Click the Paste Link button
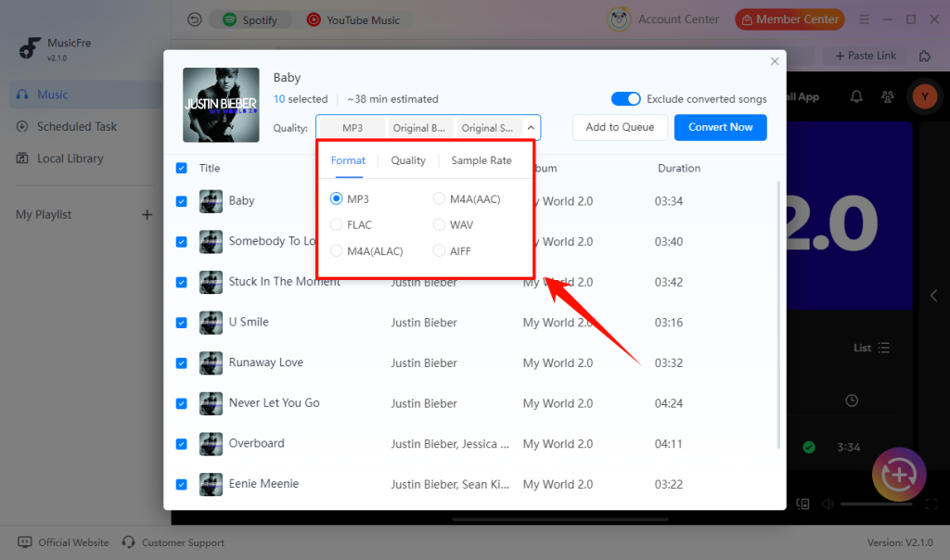This screenshot has height=560, width=950. [x=866, y=56]
